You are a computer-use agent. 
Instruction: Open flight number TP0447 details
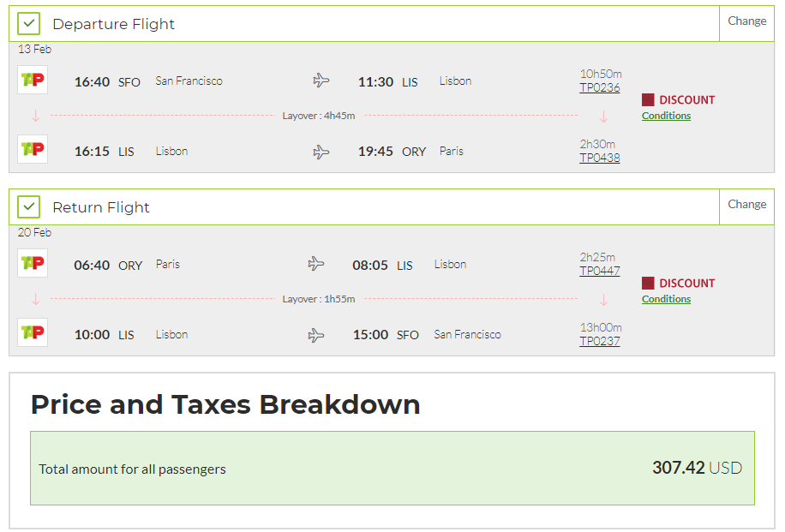(599, 271)
